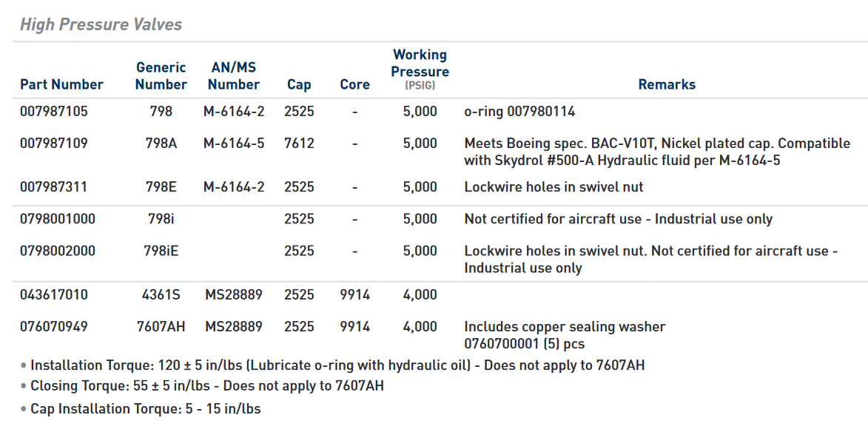Click the Generic Number column header
Viewport: 868px width, 432px height.
tap(161, 75)
